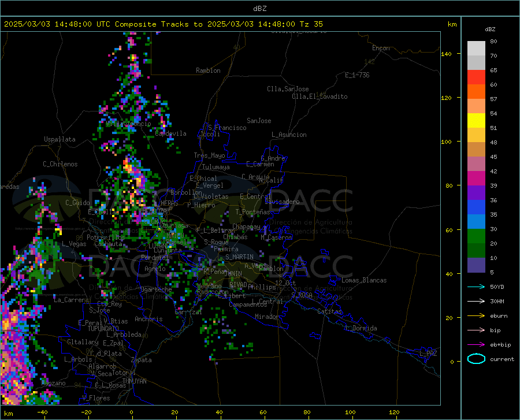Click the Encon map label
Screen dimensions: 520x420
click(x=381, y=48)
